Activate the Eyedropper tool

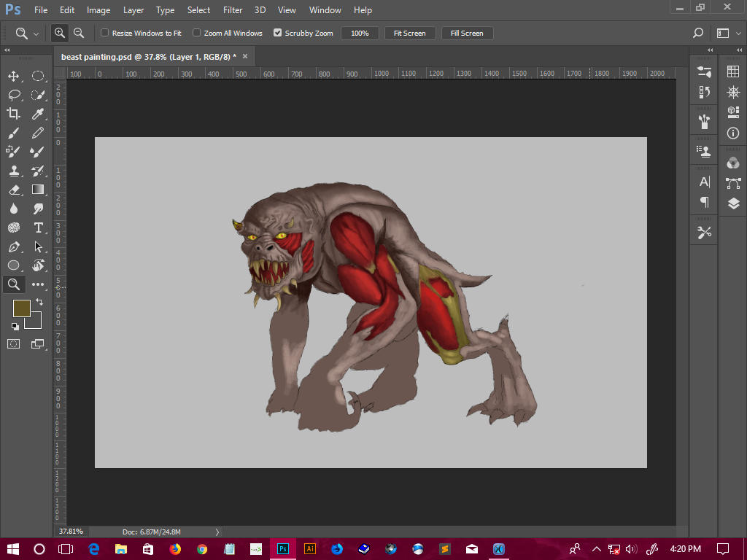tap(38, 114)
